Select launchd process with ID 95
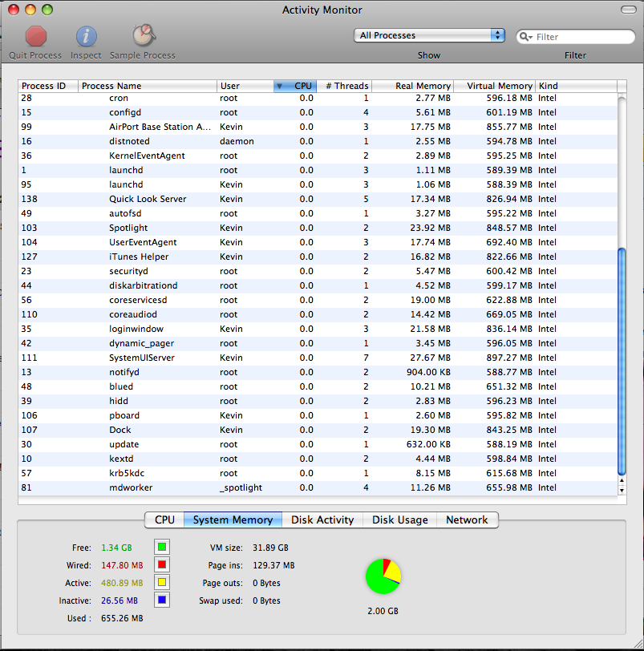 pos(318,184)
